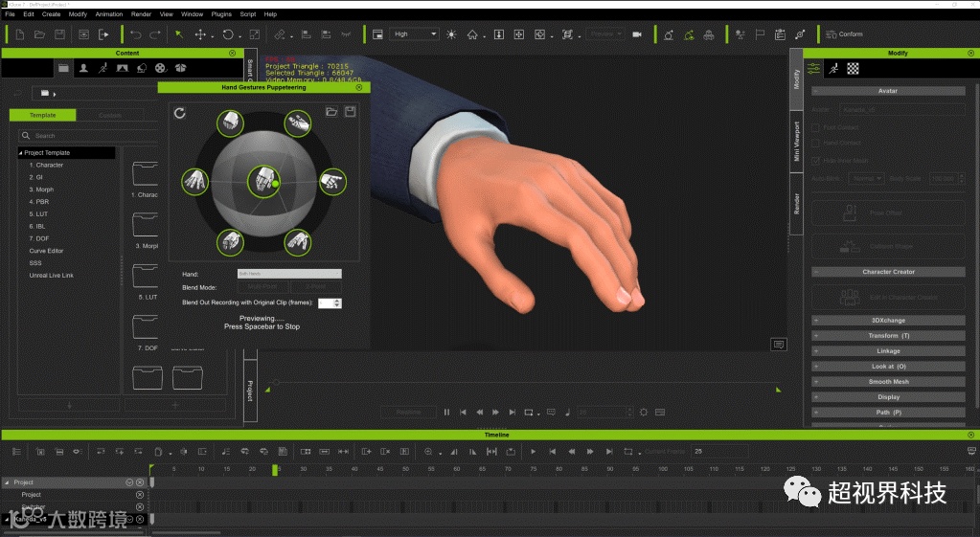
Task: Toggle Project track visibility circle in timeline
Action: (x=129, y=482)
